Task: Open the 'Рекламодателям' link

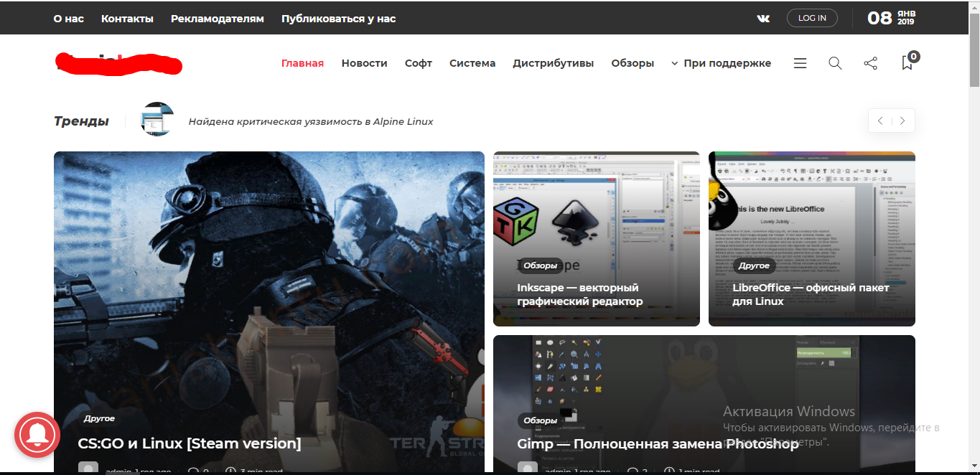Action: 218,19
